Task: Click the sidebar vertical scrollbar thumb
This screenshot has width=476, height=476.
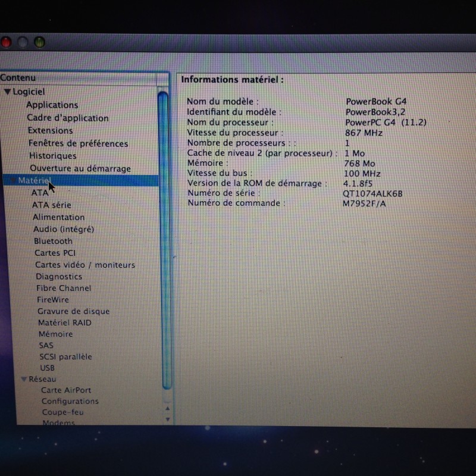Action: [165, 240]
